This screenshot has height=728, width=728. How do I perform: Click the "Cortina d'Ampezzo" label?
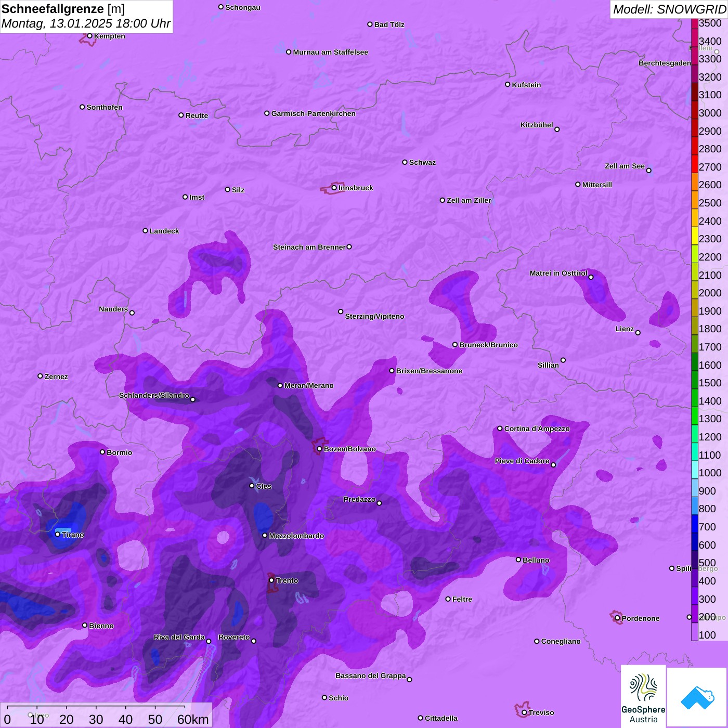pyautogui.click(x=537, y=428)
